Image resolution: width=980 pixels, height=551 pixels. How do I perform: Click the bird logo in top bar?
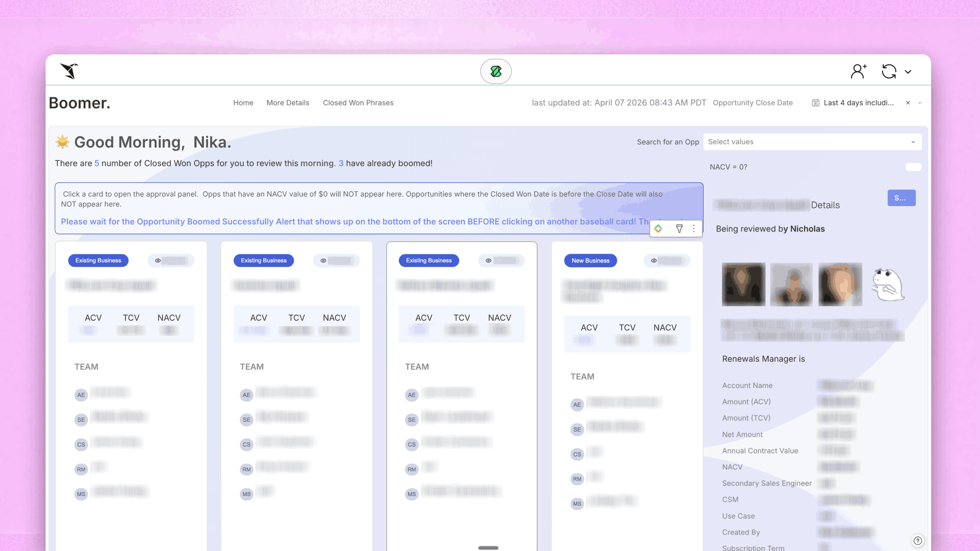point(69,71)
